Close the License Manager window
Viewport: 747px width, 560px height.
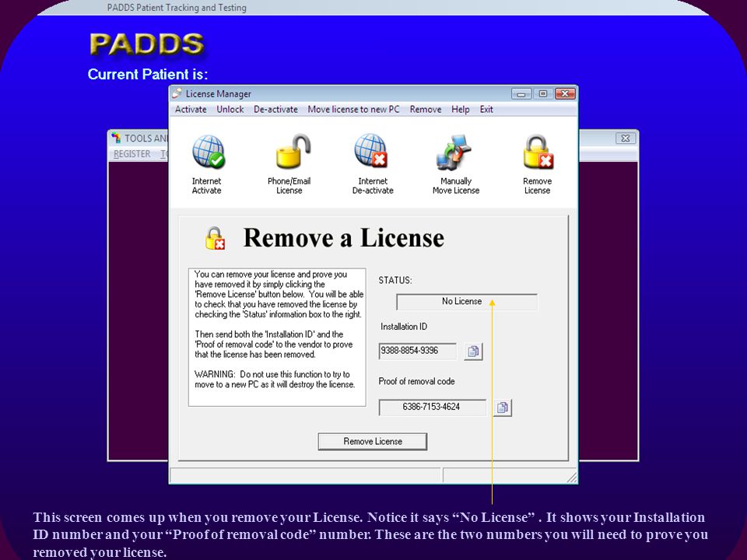(x=565, y=94)
